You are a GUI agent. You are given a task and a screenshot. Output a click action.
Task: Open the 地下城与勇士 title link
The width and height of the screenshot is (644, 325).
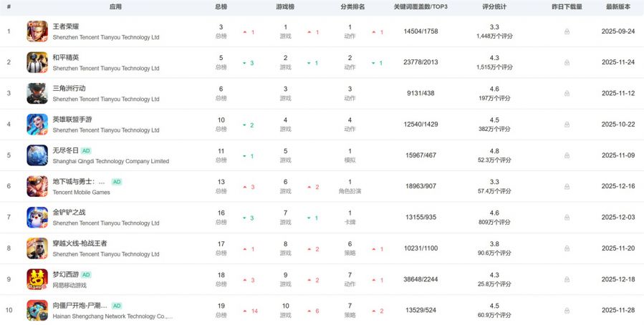pyautogui.click(x=79, y=182)
